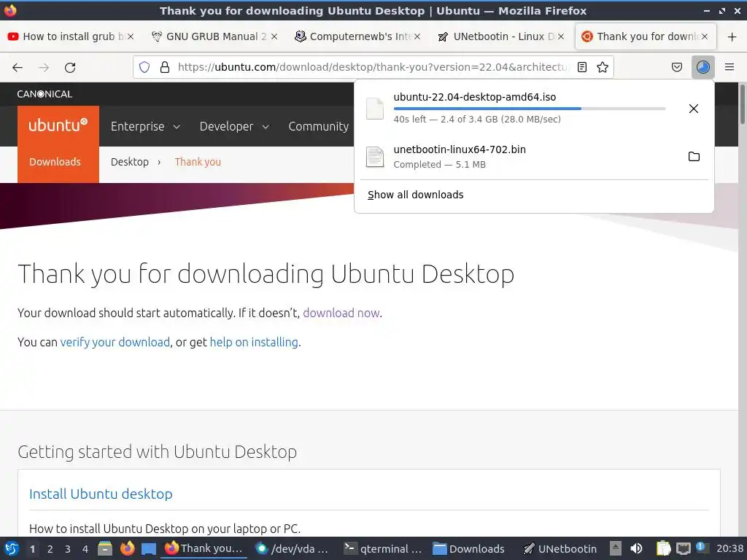This screenshot has width=747, height=560.
Task: Expand the Enterprise dropdown menu
Action: coord(145,126)
